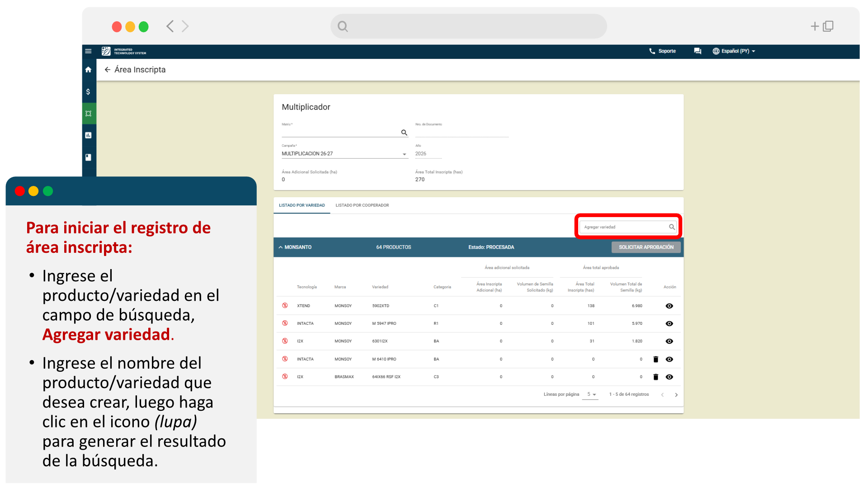The width and height of the screenshot is (868, 489).
Task: Click status icon of BRASMAX row
Action: click(x=285, y=377)
